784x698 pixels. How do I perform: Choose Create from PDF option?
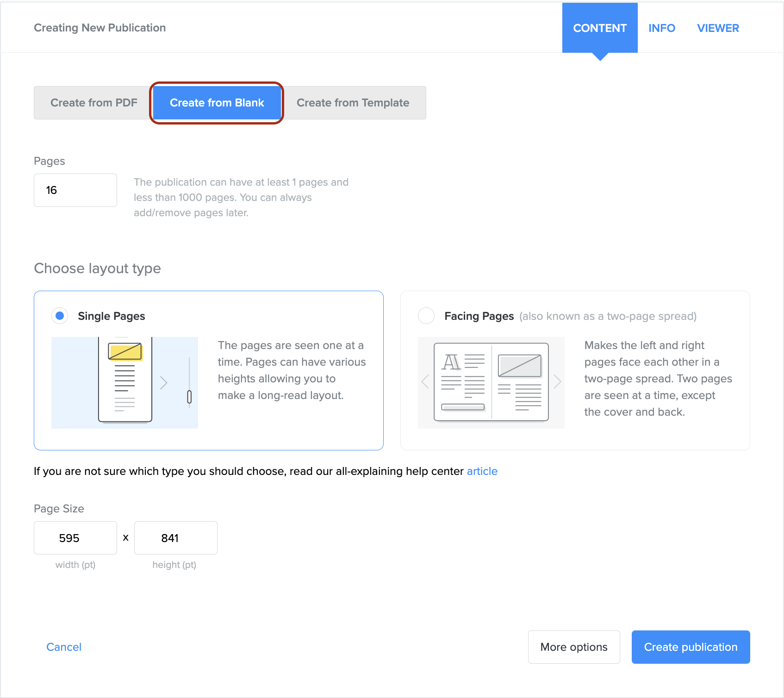(93, 103)
